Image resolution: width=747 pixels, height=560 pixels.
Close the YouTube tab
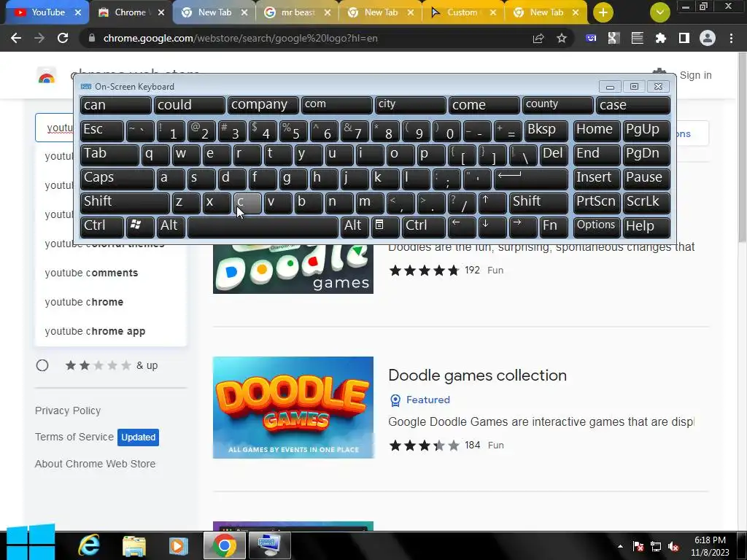[x=78, y=12]
